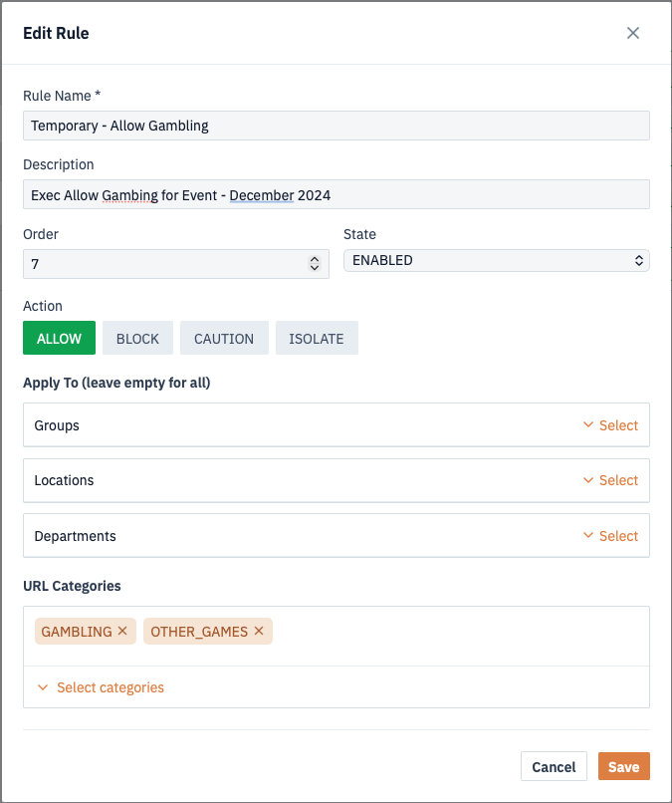Click the Description input field

coord(336,194)
